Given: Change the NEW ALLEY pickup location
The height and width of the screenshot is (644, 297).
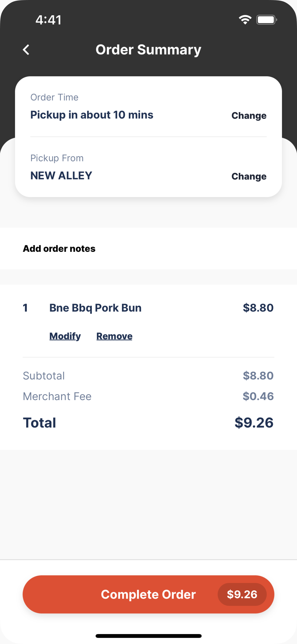Looking at the screenshot, I should pos(249,176).
